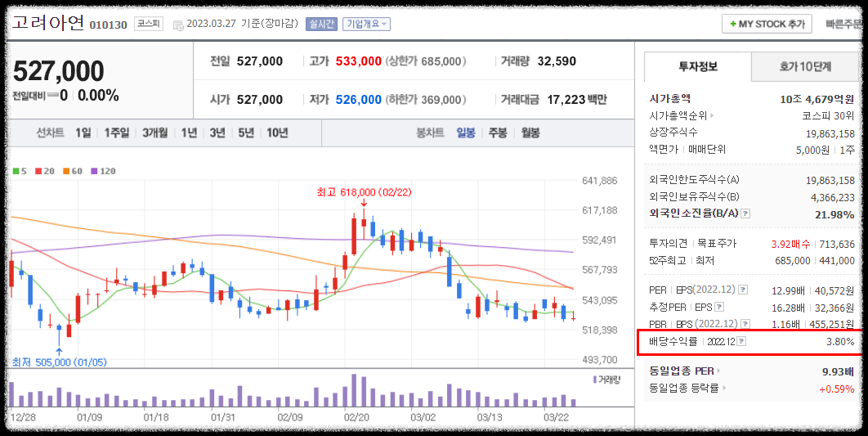This screenshot has height=436, width=868.
Task: Click the arrow icon beside 동일업종 등락률
Action: pyautogui.click(x=723, y=389)
